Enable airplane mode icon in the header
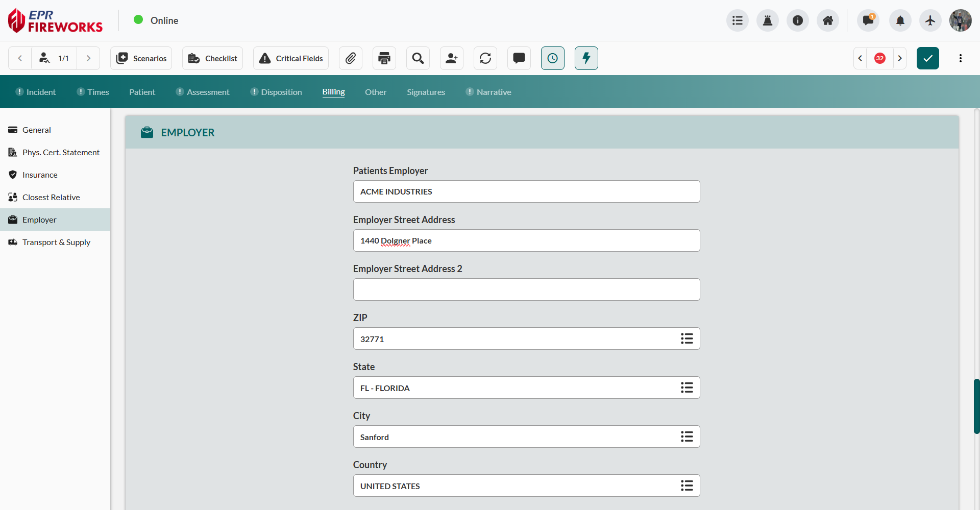980x510 pixels. click(930, 20)
